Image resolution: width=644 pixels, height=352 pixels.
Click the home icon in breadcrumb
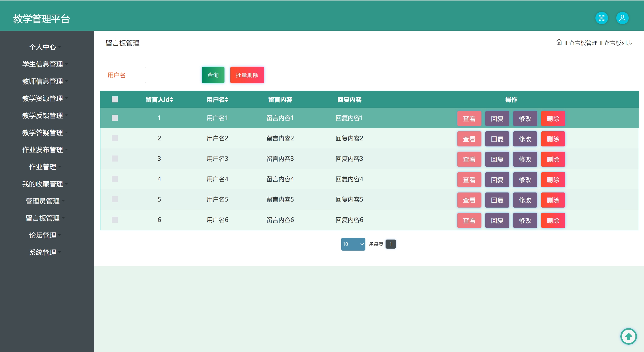tap(559, 42)
